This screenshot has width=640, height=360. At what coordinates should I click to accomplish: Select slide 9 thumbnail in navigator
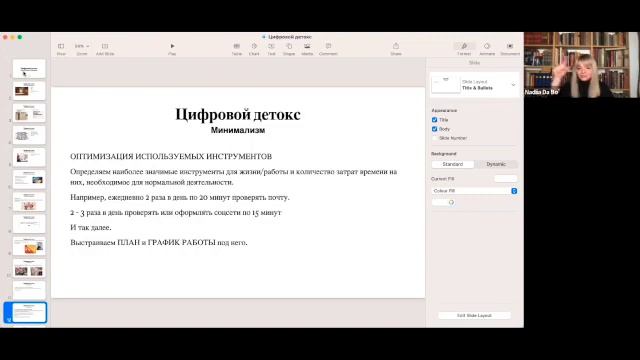(29, 246)
